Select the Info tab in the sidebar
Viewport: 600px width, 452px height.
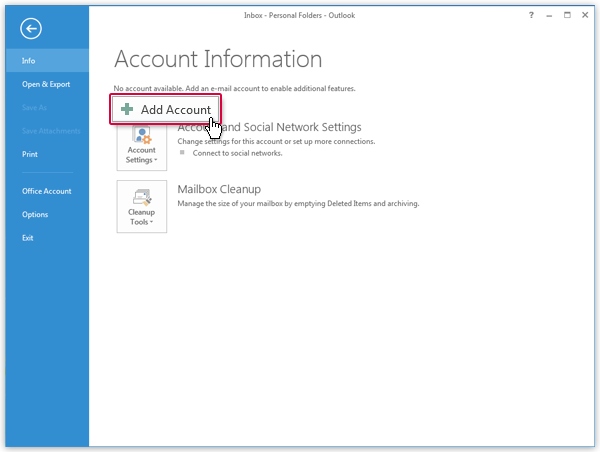point(29,61)
